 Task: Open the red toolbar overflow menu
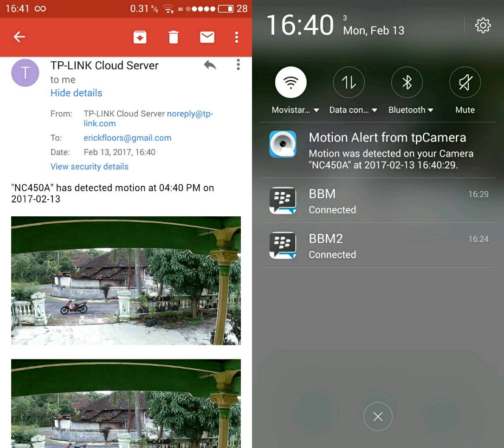[x=237, y=37]
